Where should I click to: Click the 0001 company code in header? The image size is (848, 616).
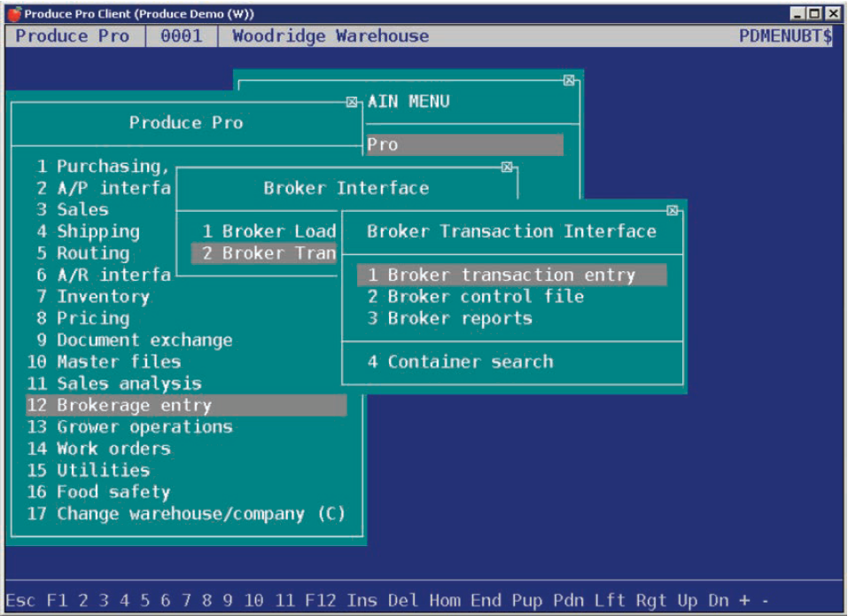point(181,35)
